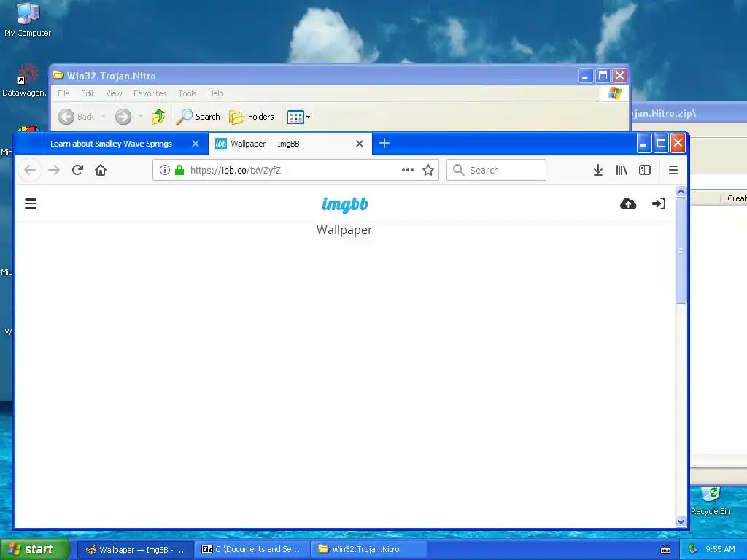This screenshot has width=747, height=560.
Task: Open Firefox library icon
Action: tap(622, 170)
